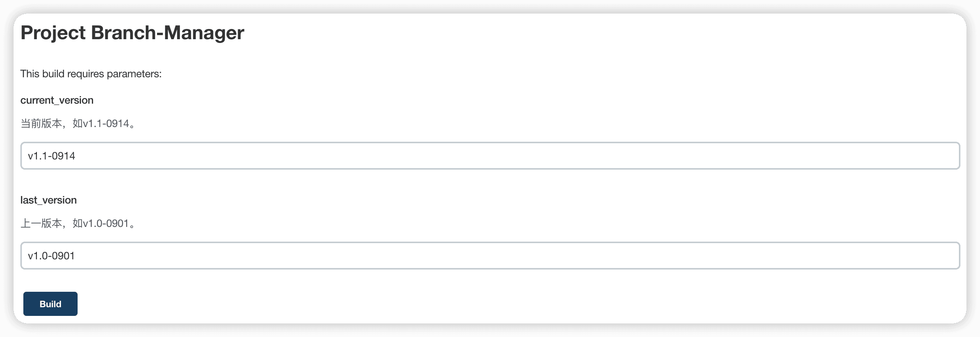Screen dimensions: 980x337
Task: Select the Project Branch-Manager heading
Action: 133,33
